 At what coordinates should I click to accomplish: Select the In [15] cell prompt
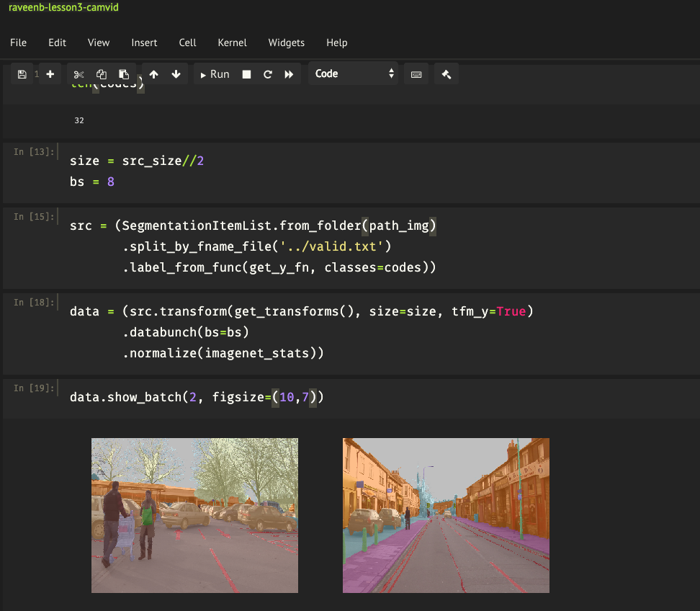34,217
